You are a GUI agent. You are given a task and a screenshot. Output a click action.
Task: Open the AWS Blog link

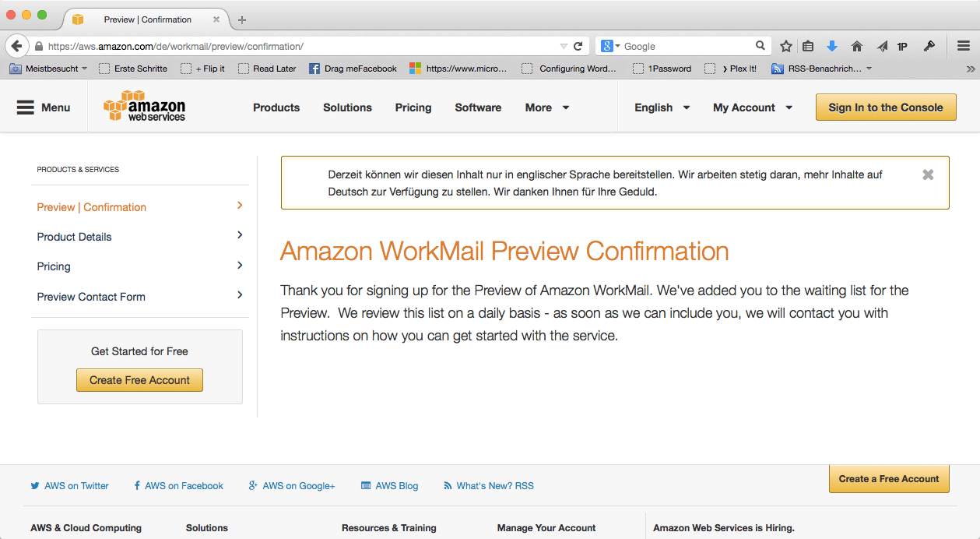390,485
